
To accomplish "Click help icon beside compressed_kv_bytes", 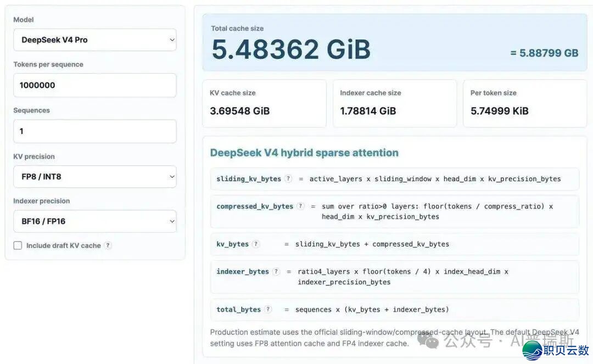I will [x=300, y=206].
